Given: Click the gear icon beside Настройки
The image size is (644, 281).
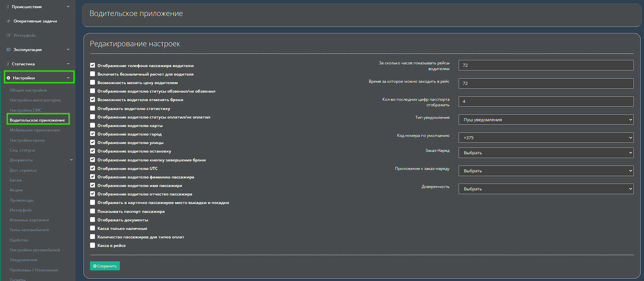Looking at the screenshot, I should click(x=9, y=78).
